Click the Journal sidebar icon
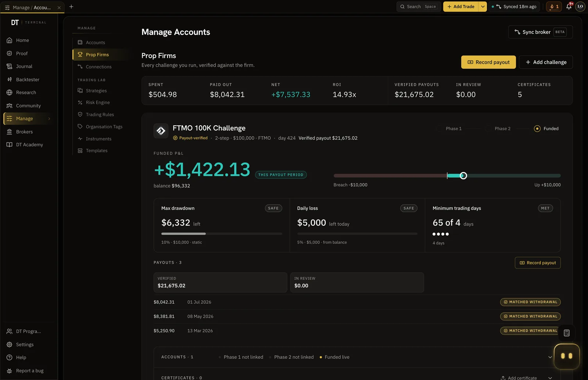This screenshot has height=380, width=588. tap(10, 67)
